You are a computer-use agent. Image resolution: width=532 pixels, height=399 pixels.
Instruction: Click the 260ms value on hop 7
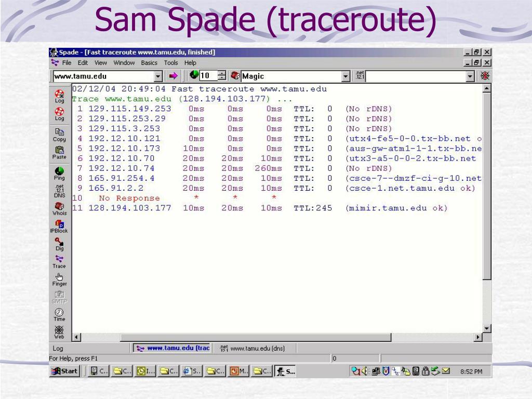pos(269,168)
